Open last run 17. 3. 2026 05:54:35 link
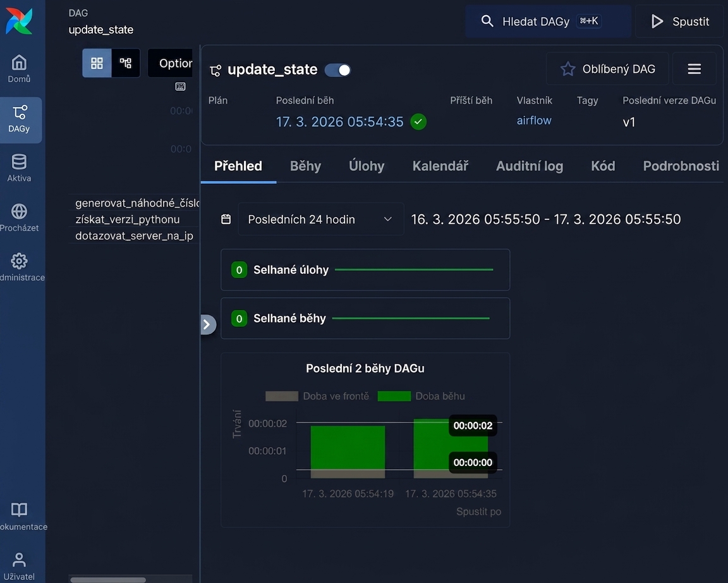728x583 pixels. tap(339, 121)
